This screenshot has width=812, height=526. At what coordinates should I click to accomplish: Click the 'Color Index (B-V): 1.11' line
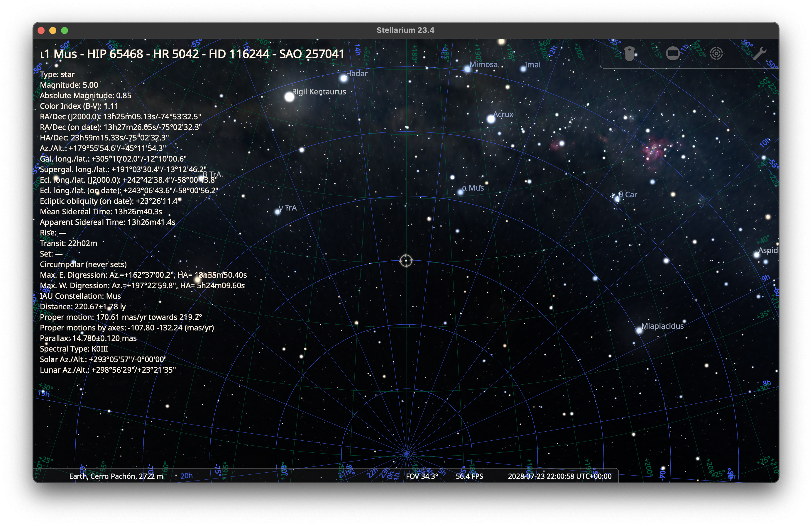79,106
